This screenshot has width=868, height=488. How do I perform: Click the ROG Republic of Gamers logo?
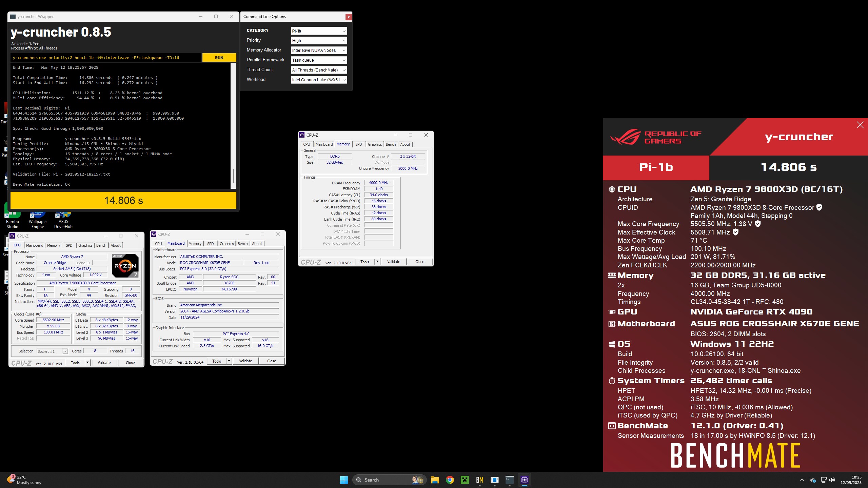tap(656, 137)
